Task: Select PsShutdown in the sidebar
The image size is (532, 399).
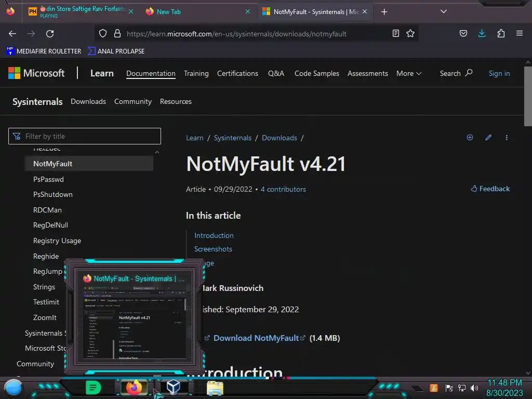Action: tap(52, 194)
